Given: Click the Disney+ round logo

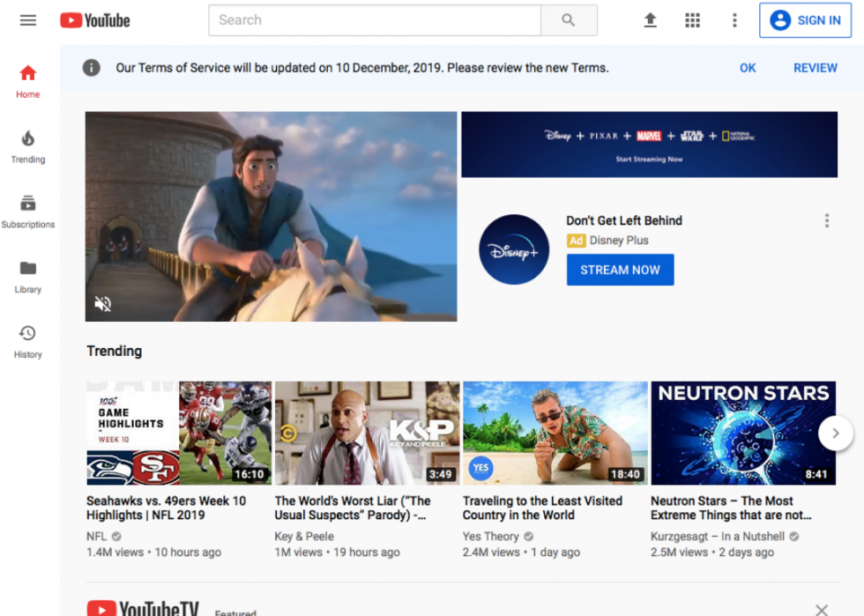Looking at the screenshot, I should pos(513,249).
